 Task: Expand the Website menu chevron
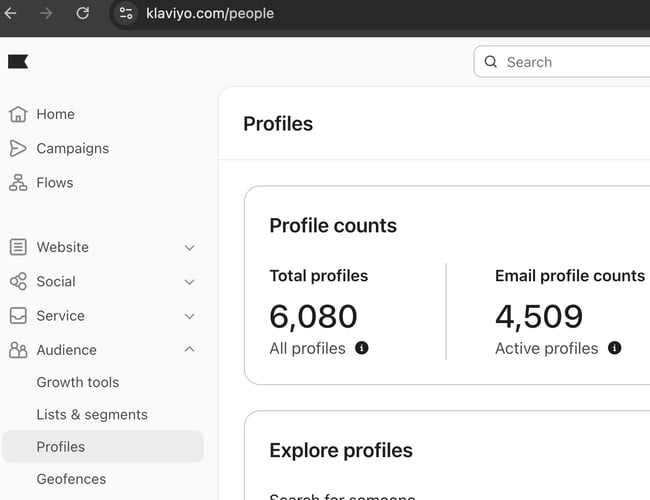click(x=189, y=248)
